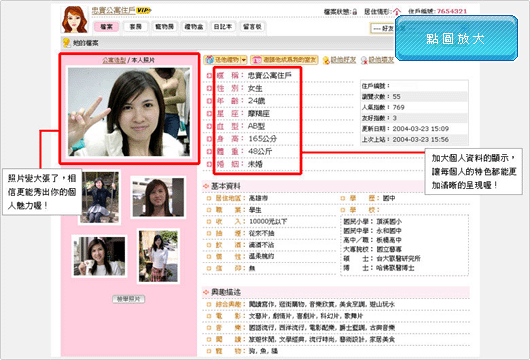This screenshot has width=530, height=360.
Task: Click the lock icon beside 檔案狀態
Action: tap(355, 12)
